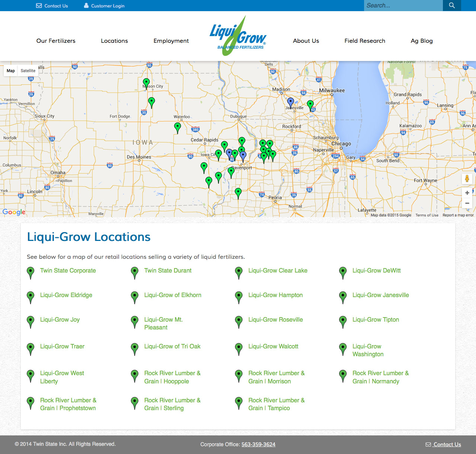Click the pin icon beside Liqui-Grow Joy
Screen dimensions: 476x454
pos(31,322)
